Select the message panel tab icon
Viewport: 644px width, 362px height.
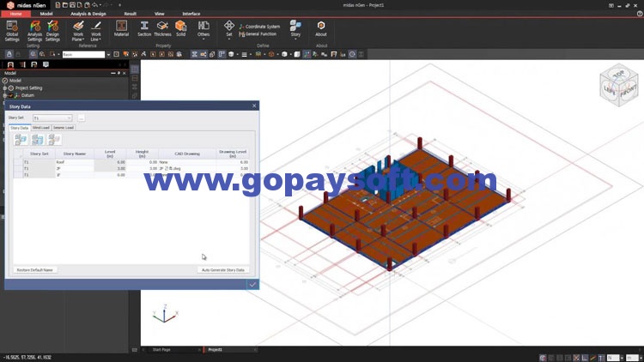[46, 64]
